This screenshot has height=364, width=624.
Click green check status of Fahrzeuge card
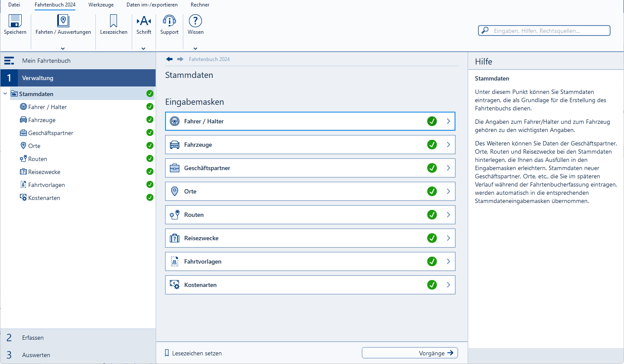[x=432, y=145]
